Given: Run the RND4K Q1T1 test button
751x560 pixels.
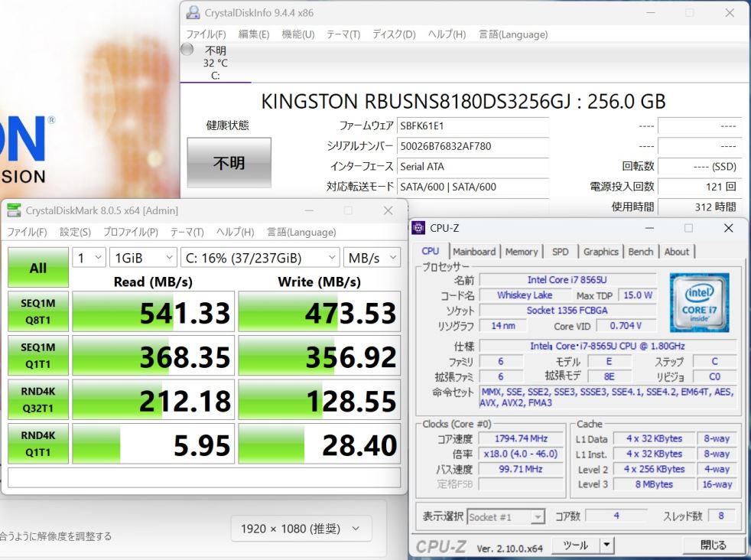Looking at the screenshot, I should (x=37, y=444).
